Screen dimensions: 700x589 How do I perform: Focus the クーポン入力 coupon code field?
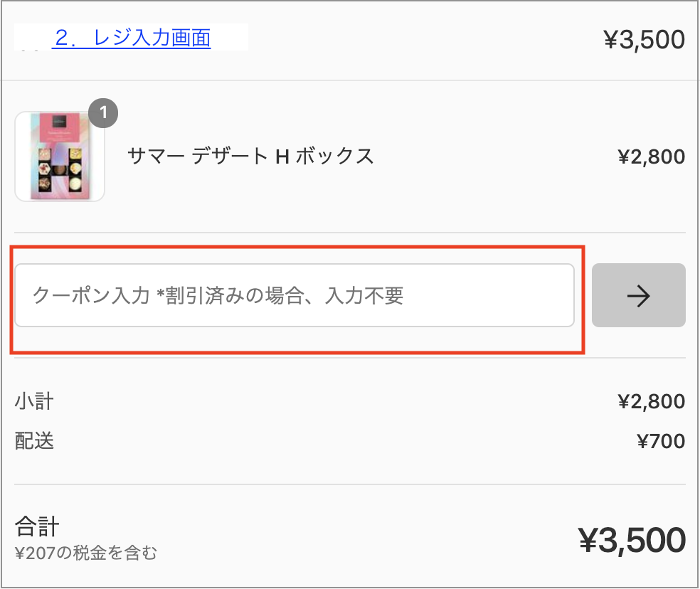click(295, 295)
